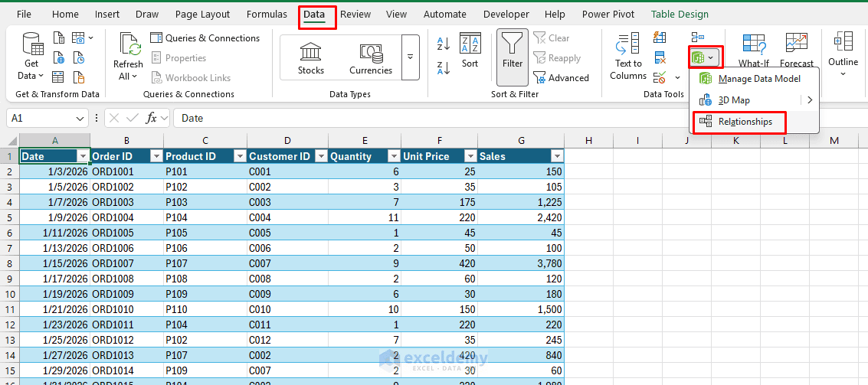Click the Forecast Sheet icon
Image resolution: width=868 pixels, height=385 pixels.
(798, 43)
